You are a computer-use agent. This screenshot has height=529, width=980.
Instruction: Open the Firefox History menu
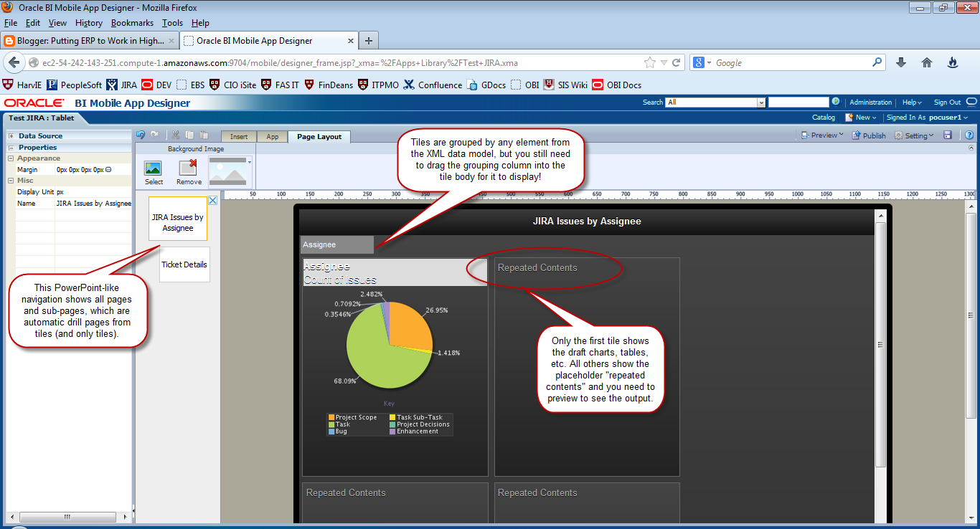[x=89, y=23]
